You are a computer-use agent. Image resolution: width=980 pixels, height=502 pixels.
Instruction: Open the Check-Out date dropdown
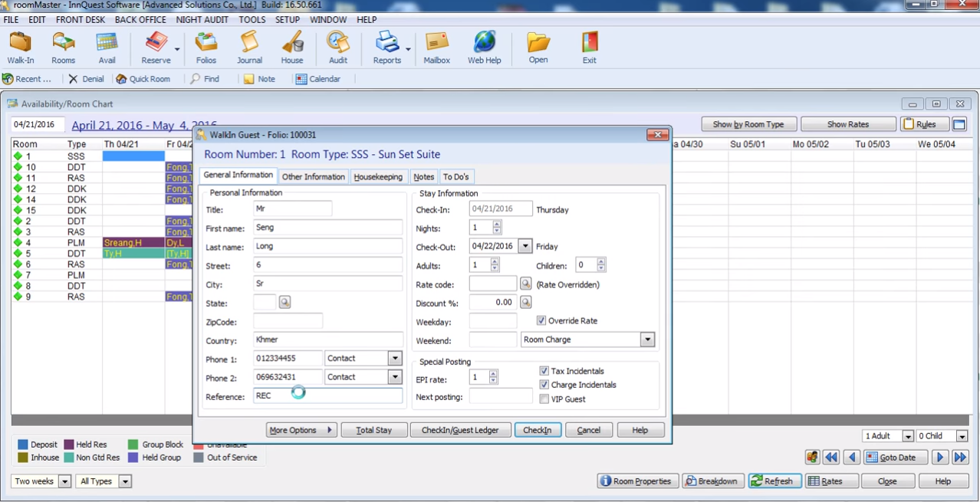click(x=525, y=247)
